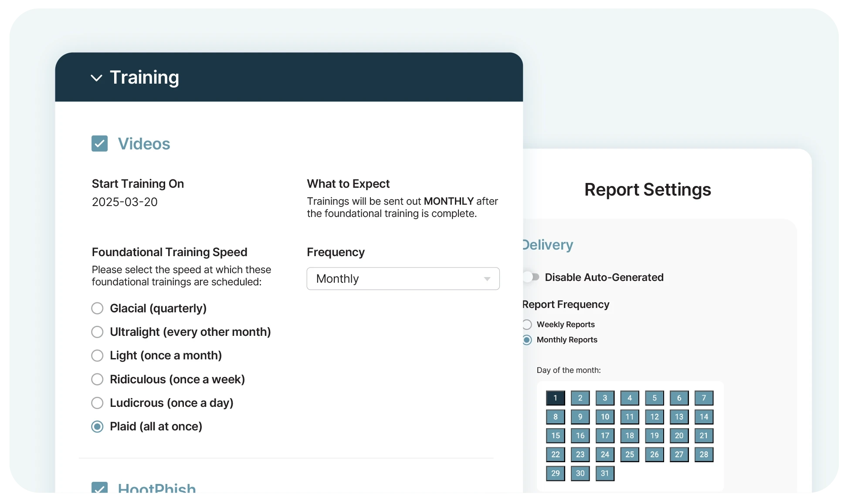
Task: Toggle Disable Auto-Generated switch
Action: 531,277
